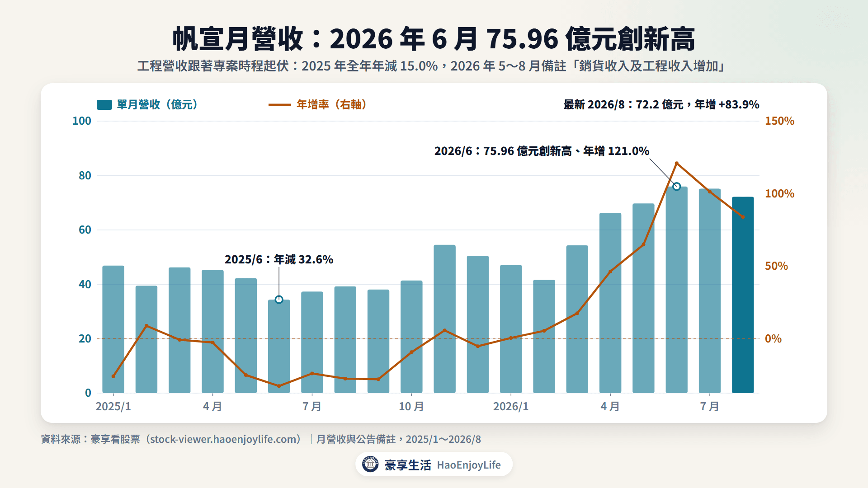Viewport: 868px width, 488px height.
Task: Click the HaoEnjoyLife round logo icon
Action: [x=370, y=465]
